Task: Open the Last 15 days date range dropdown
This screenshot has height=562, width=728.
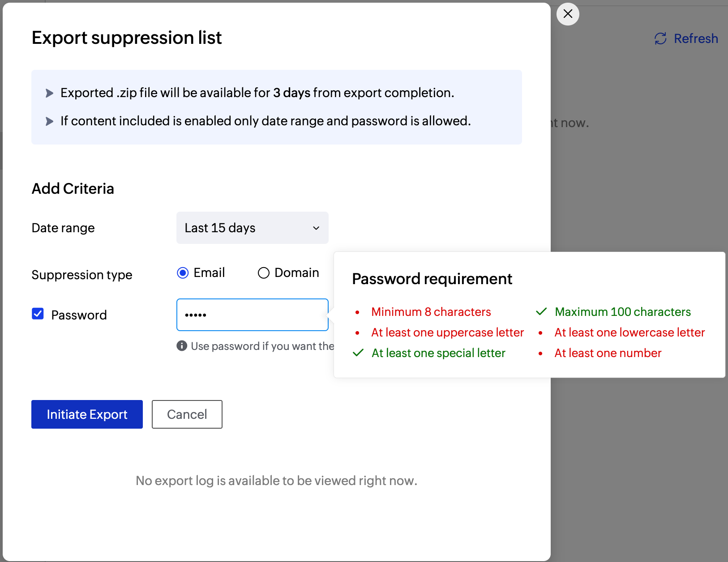Action: tap(252, 228)
